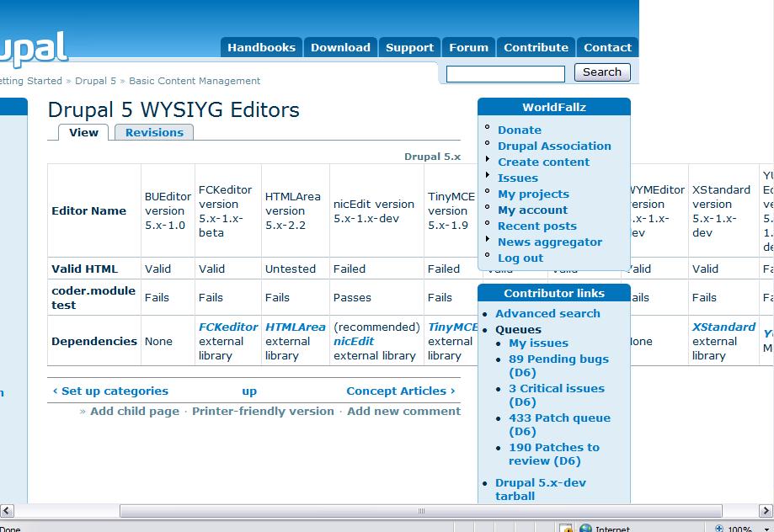Click the 'Dependencies' row header

[93, 341]
